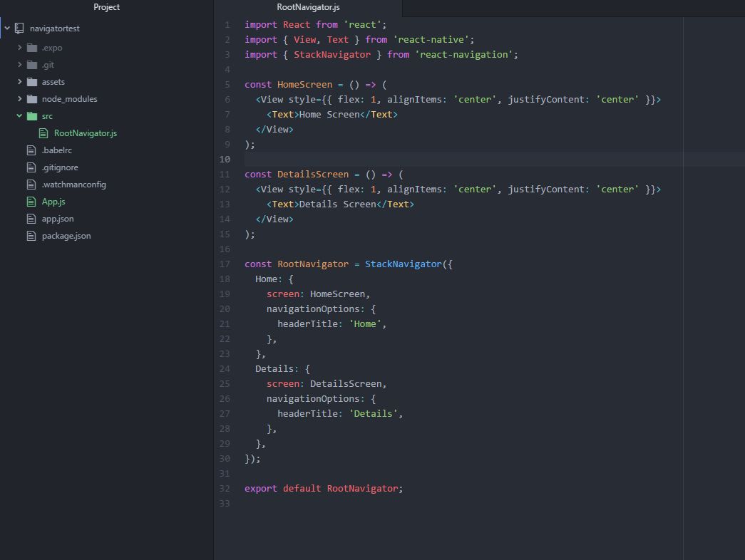The width and height of the screenshot is (745, 560).
Task: Expand the assets folder chevron
Action: [x=19, y=82]
